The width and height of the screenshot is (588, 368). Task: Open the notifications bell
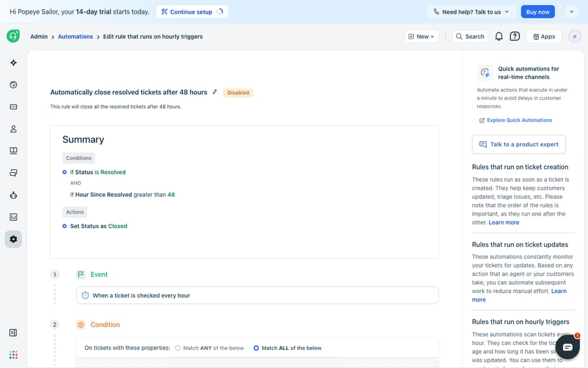[x=498, y=37]
